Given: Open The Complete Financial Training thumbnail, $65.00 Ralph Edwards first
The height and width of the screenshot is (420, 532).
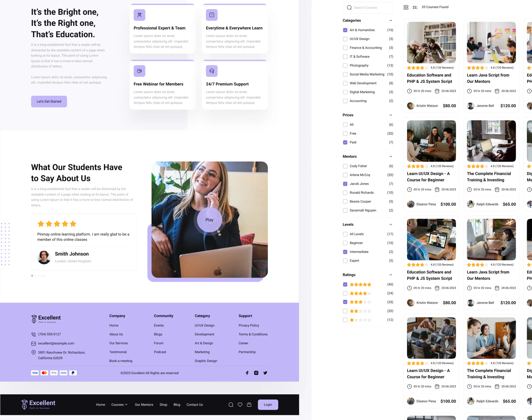Looking at the screenshot, I should (491, 141).
